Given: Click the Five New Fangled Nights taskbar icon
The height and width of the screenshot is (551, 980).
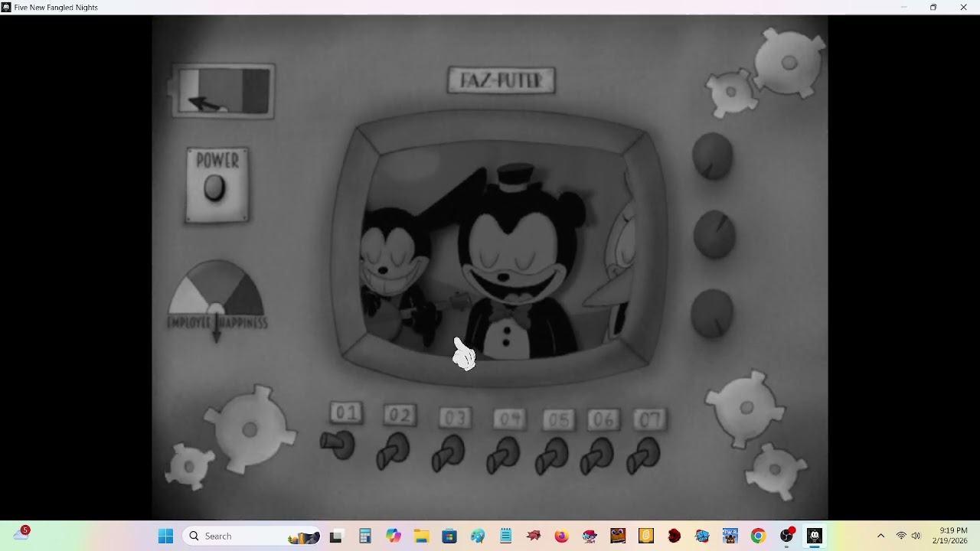Looking at the screenshot, I should point(815,536).
